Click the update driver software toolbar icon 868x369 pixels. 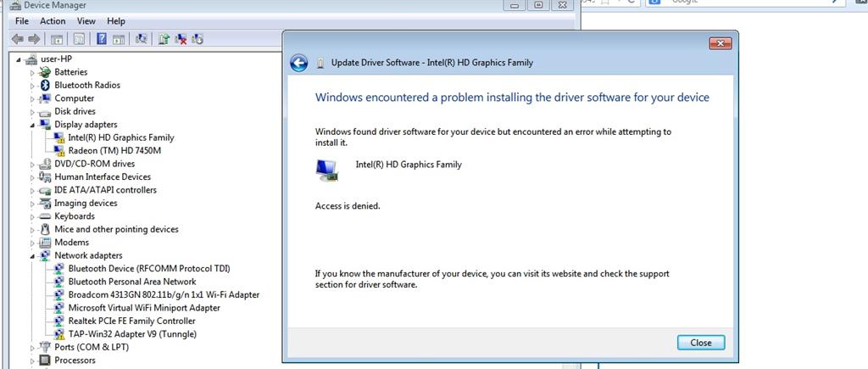coord(164,39)
